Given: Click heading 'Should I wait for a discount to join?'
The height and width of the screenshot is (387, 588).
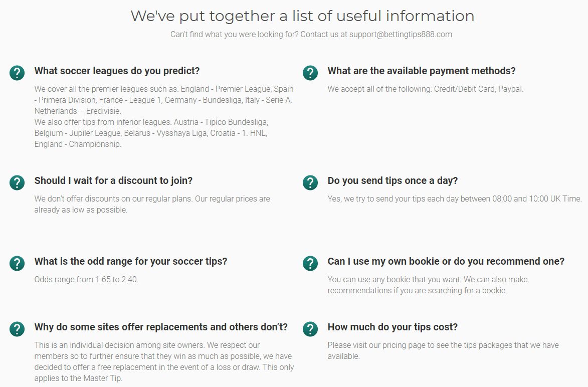Looking at the screenshot, I should point(113,181).
